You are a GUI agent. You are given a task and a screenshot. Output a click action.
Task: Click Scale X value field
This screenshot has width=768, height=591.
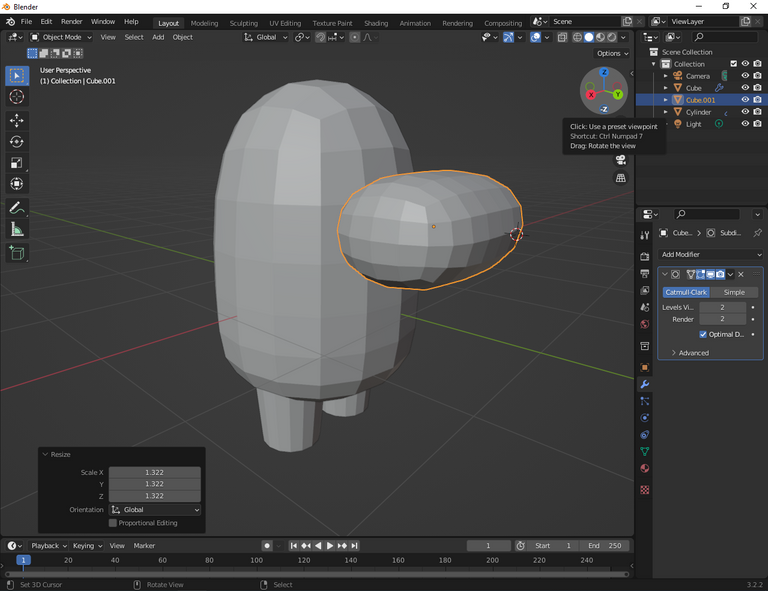click(154, 473)
